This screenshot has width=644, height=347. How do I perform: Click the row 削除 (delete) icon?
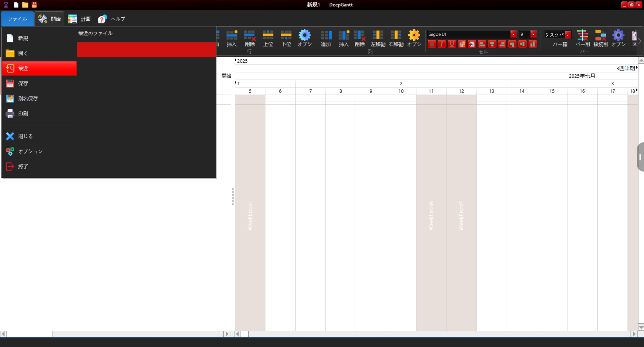pyautogui.click(x=250, y=38)
